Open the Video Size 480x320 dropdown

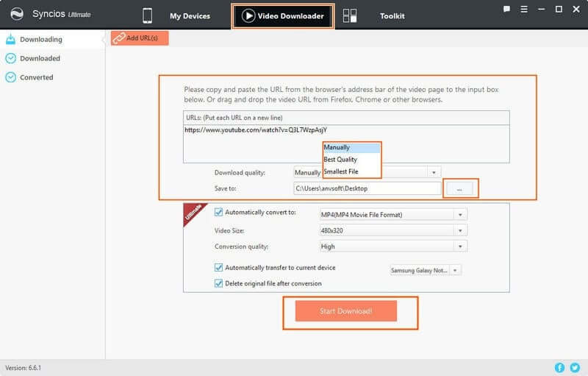click(393, 230)
